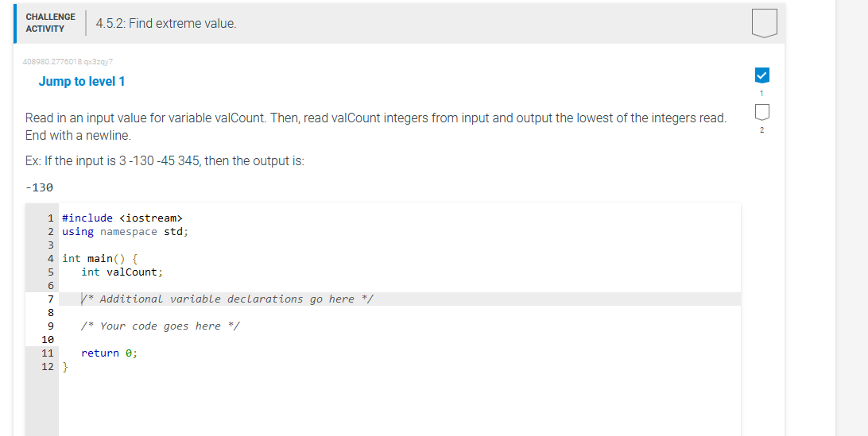Select the checked level 1 indicator
This screenshot has height=436, width=868.
tap(761, 75)
